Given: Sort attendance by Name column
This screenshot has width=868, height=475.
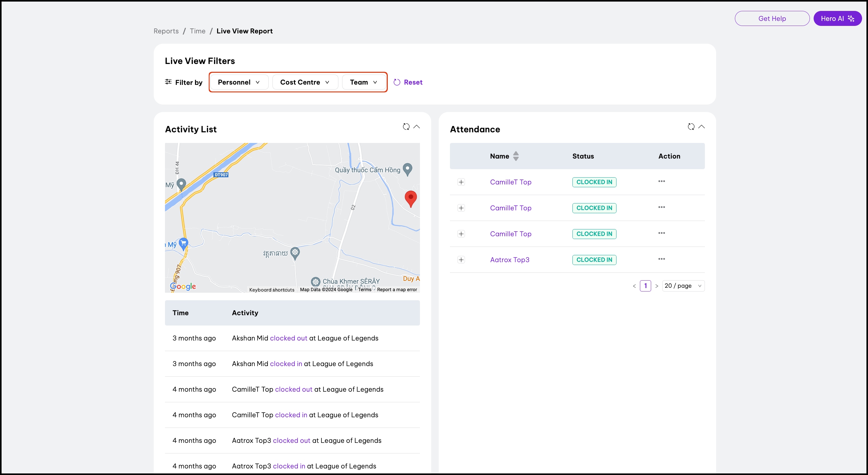Looking at the screenshot, I should pyautogui.click(x=516, y=156).
